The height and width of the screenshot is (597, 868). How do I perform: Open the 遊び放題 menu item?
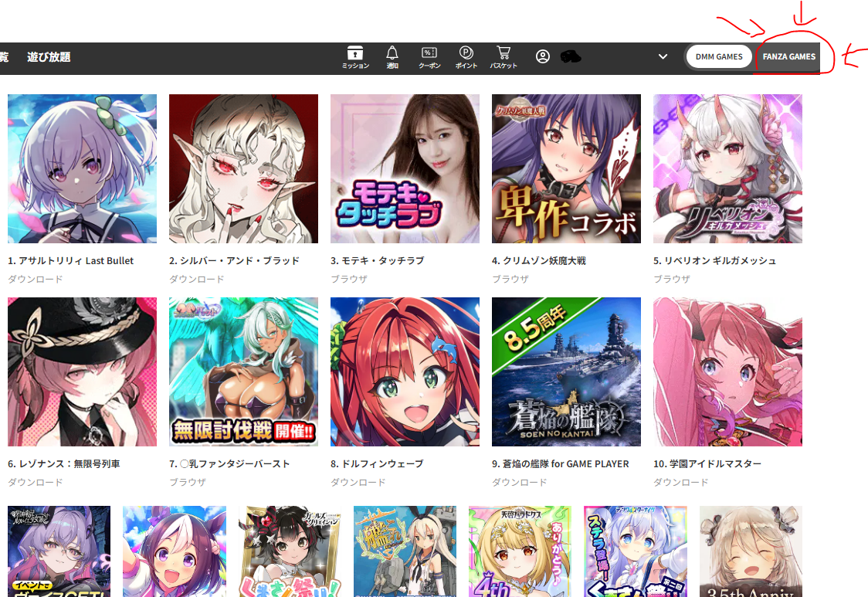[x=49, y=56]
